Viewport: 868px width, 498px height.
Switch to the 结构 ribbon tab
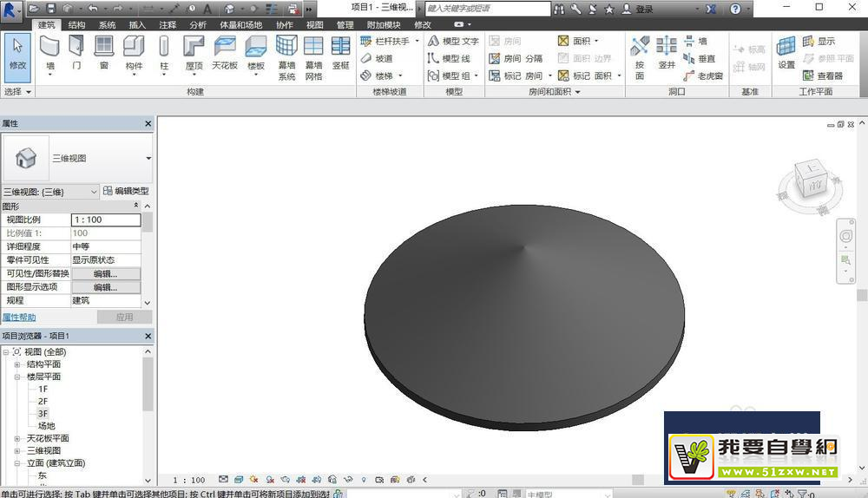(76, 25)
